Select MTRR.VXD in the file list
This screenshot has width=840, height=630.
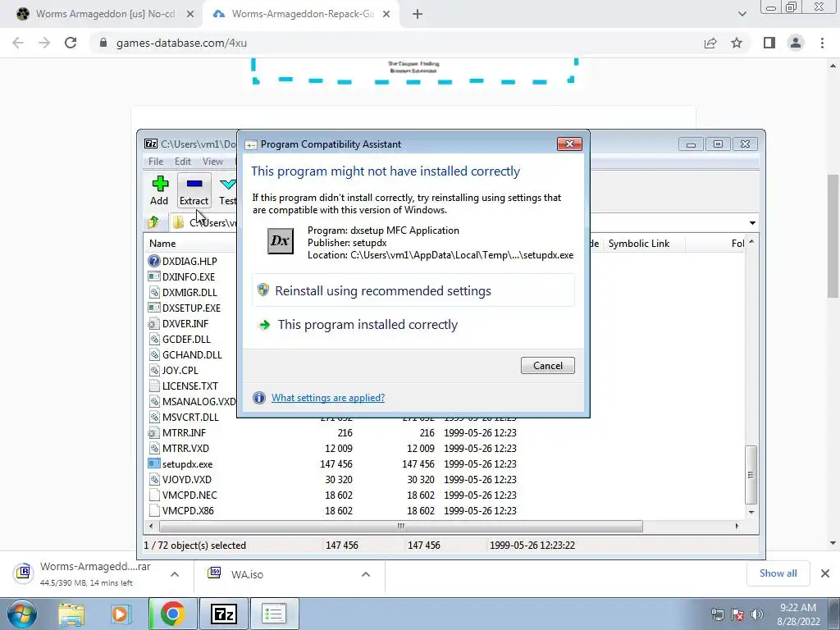coord(185,448)
